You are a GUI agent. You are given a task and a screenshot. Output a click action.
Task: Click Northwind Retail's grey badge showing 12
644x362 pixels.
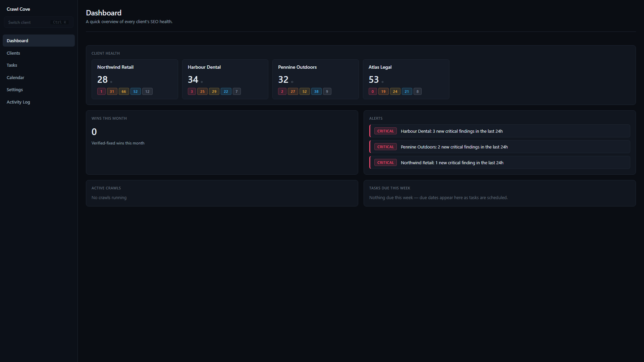click(147, 92)
